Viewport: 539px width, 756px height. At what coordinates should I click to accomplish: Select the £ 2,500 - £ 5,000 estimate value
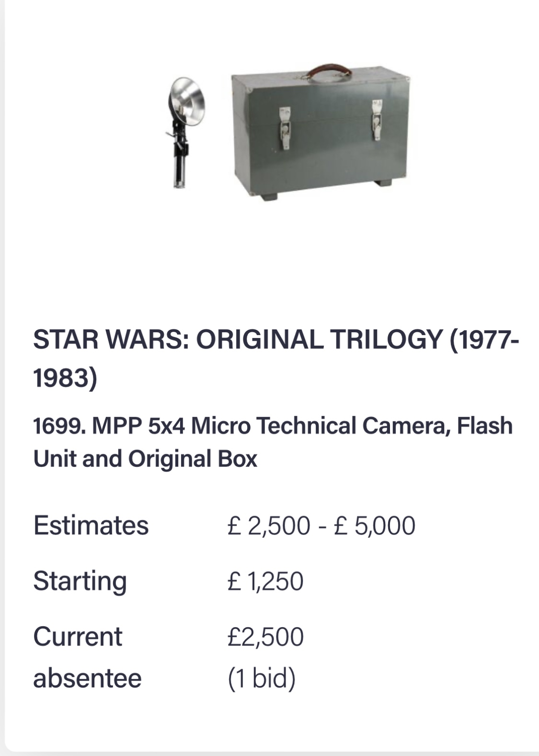[321, 525]
